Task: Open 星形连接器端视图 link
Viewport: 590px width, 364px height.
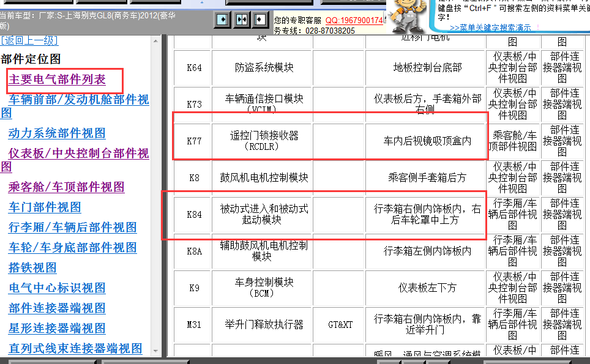Action: pos(57,329)
